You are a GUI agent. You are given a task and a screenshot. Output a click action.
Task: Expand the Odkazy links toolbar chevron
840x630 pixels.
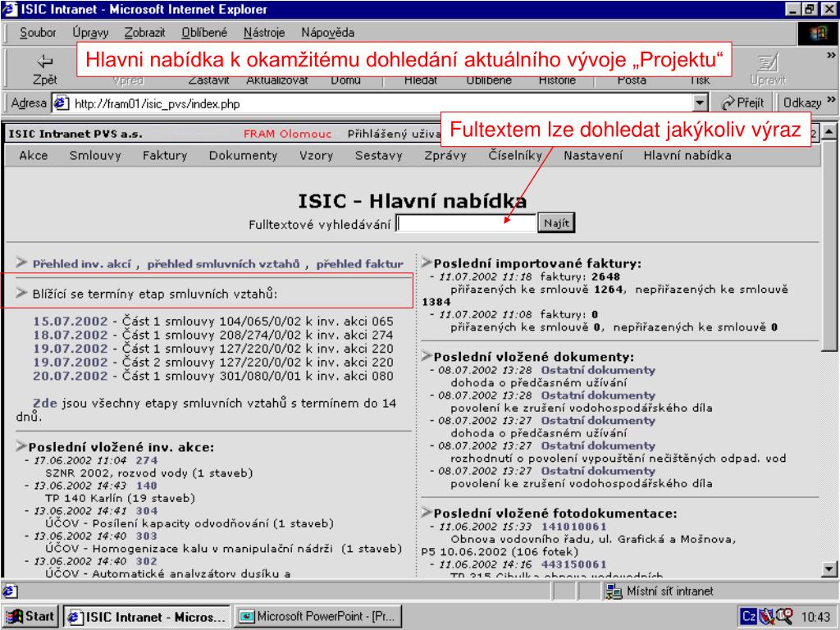click(831, 99)
